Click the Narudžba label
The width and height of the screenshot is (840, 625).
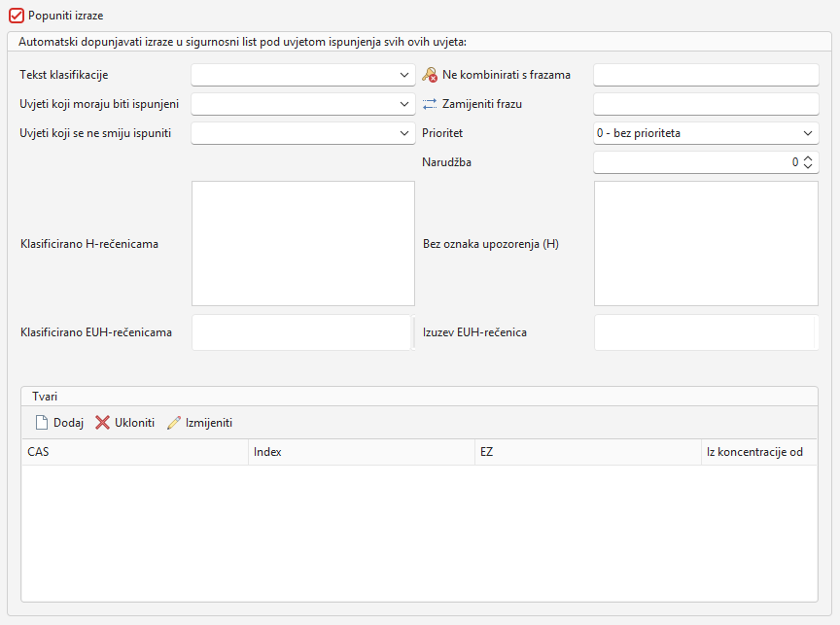[x=446, y=162]
